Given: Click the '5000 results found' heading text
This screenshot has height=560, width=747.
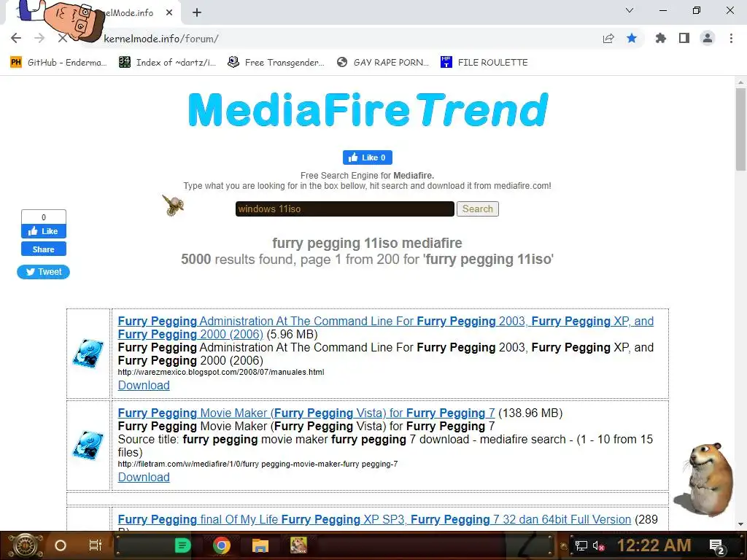Looking at the screenshot, I should click(367, 259).
